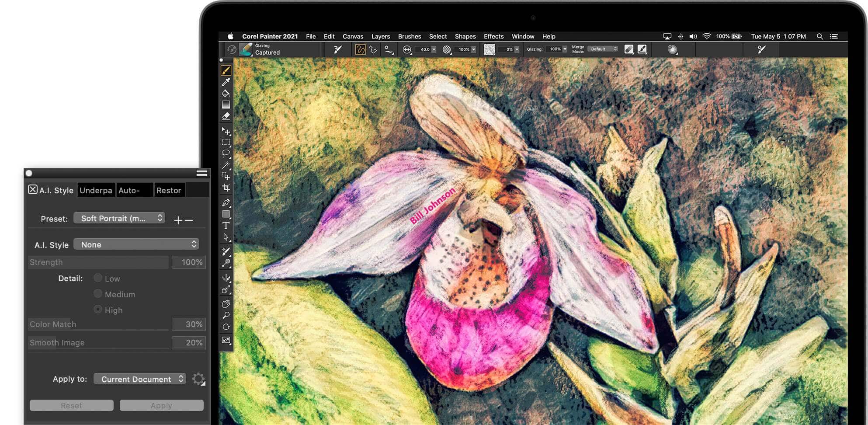This screenshot has width=868, height=425.
Task: Open the Opacity 100% dropdown arrow
Action: coord(473,49)
